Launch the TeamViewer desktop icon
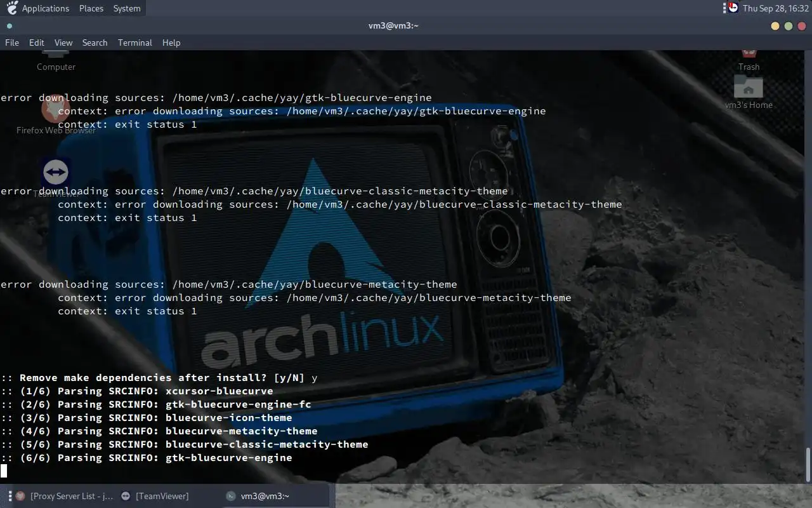The width and height of the screenshot is (812, 508). [x=56, y=178]
